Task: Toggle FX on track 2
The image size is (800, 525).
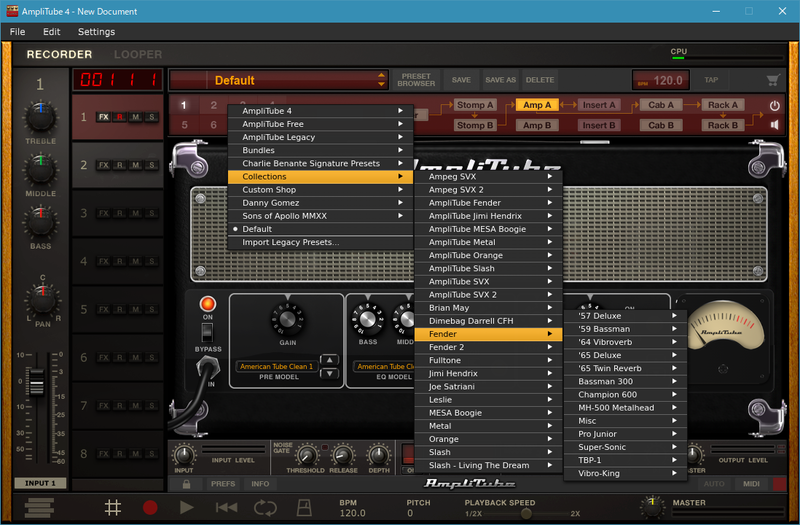Action: (x=104, y=165)
